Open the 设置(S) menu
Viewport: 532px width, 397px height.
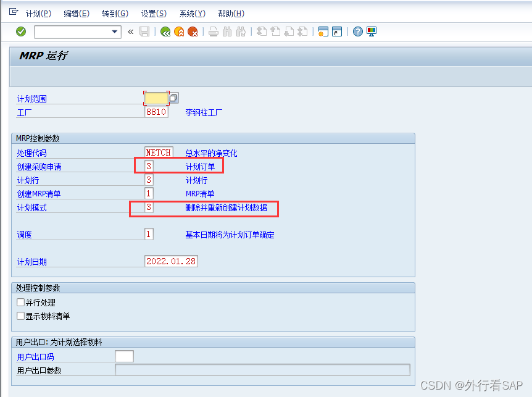154,14
